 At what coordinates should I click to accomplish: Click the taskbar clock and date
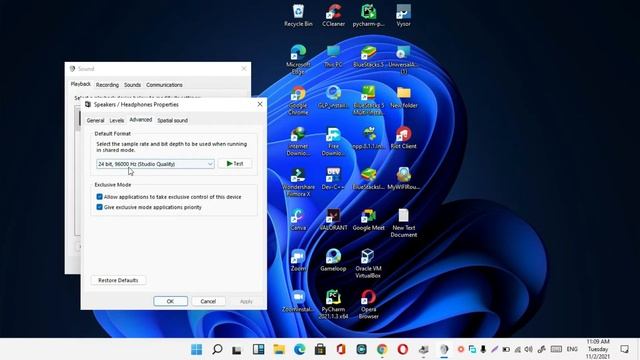click(x=598, y=349)
